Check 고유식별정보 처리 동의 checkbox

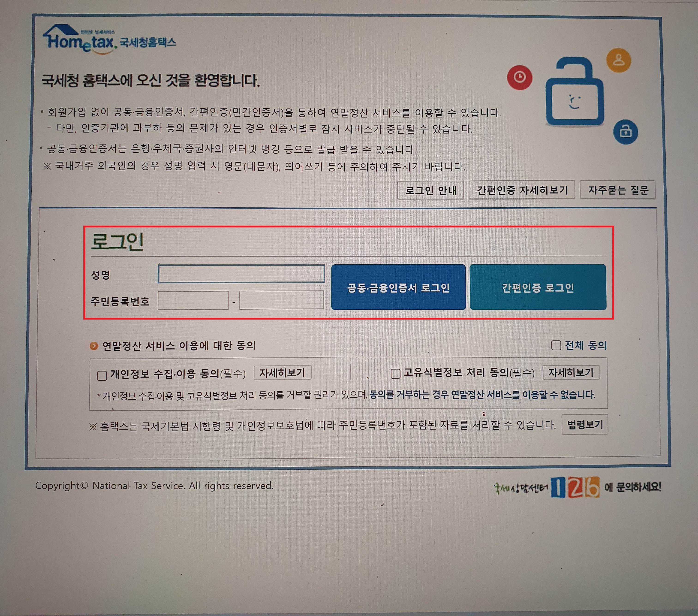point(395,373)
